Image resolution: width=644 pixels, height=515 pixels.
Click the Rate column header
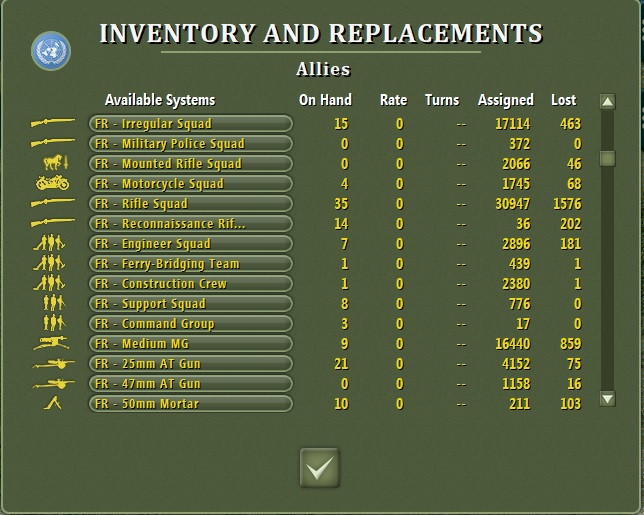click(393, 100)
